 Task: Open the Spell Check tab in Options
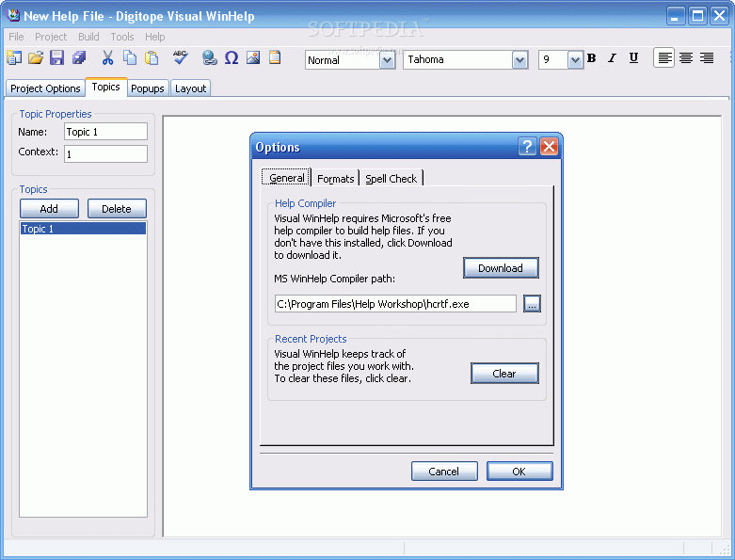[x=391, y=179]
